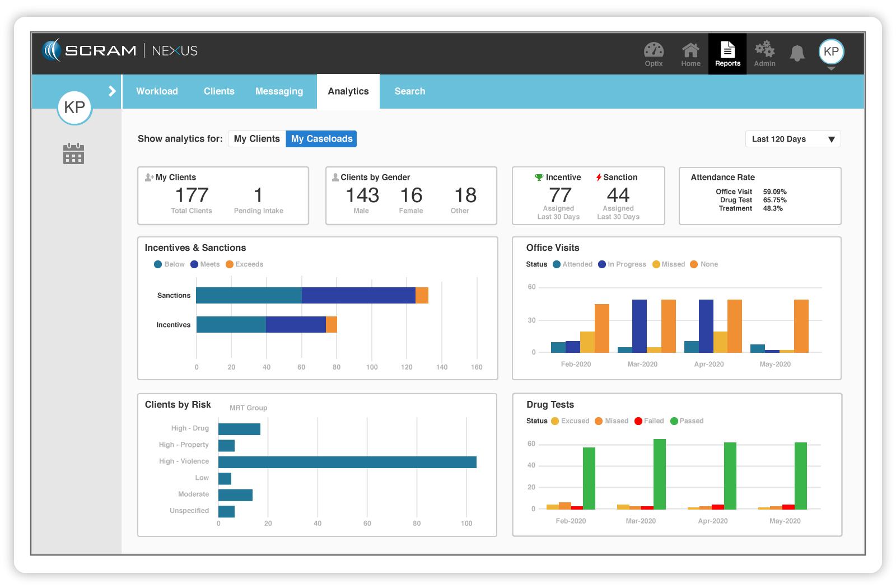
Task: Open the KP user avatar in top bar
Action: pos(831,52)
